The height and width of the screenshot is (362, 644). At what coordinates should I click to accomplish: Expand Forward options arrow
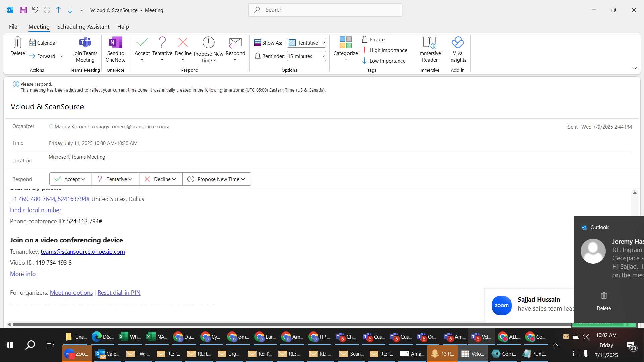pos(62,56)
